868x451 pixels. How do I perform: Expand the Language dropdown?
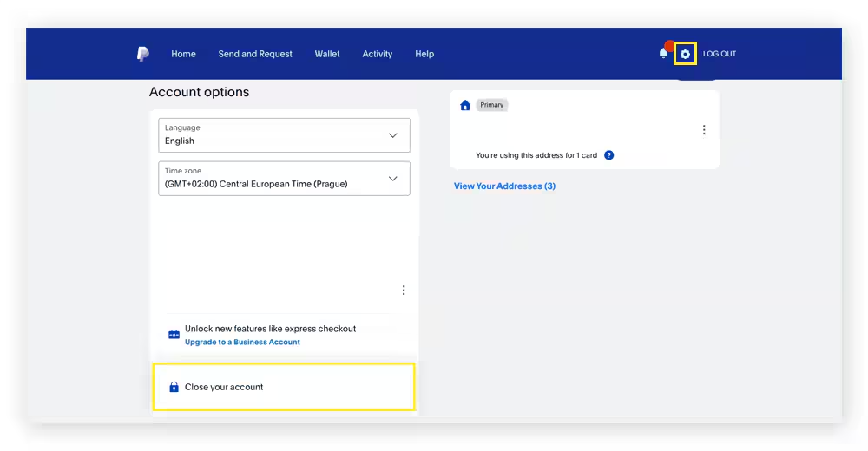coord(284,135)
